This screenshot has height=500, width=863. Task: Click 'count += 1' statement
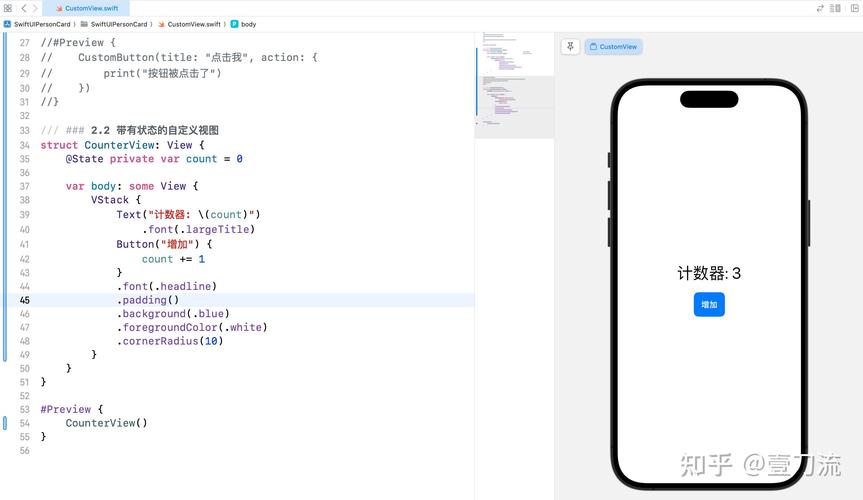coord(173,259)
